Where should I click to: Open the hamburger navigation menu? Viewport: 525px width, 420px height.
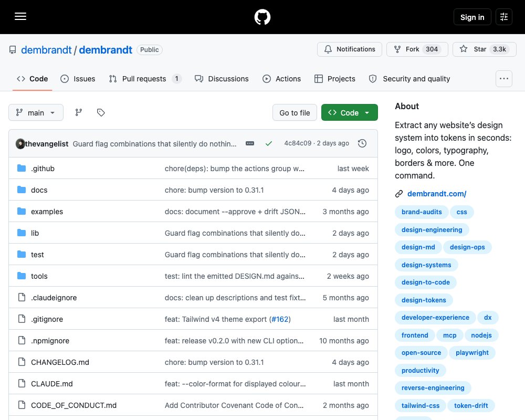[20, 16]
